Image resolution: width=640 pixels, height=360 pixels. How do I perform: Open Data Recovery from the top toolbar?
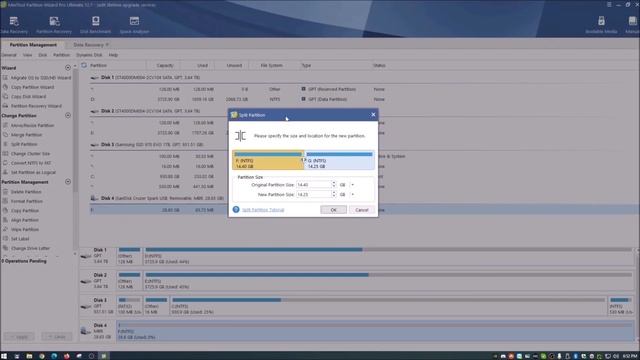pos(14,24)
